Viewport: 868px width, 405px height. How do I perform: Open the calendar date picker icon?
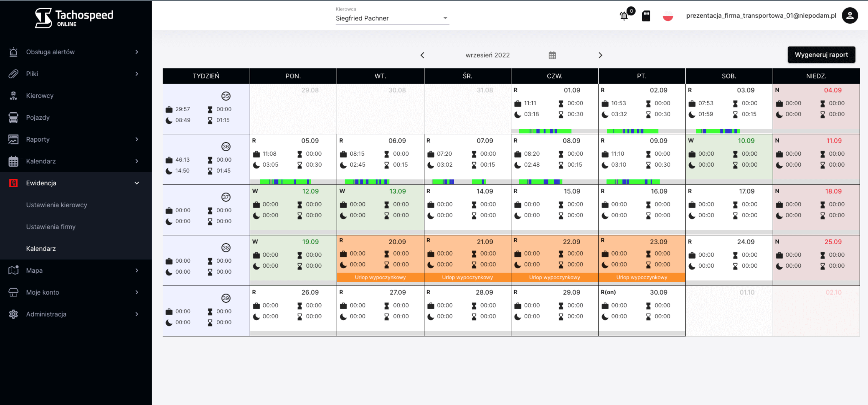click(552, 55)
